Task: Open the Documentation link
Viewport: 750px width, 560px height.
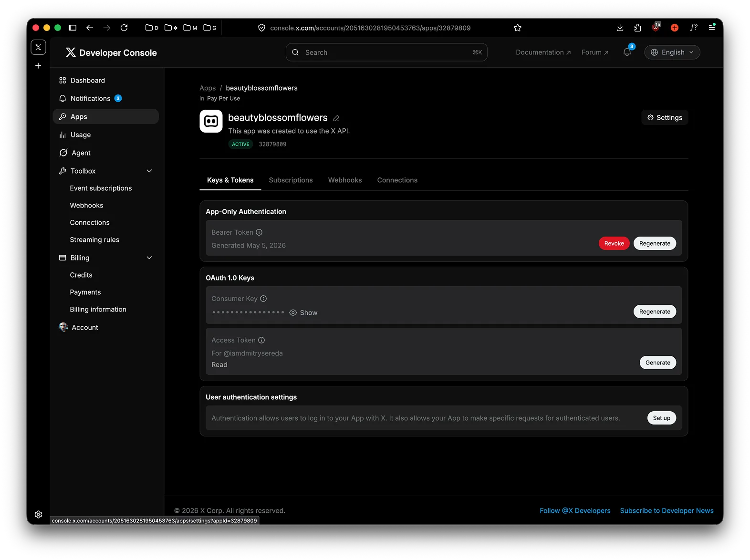Action: 543,52
